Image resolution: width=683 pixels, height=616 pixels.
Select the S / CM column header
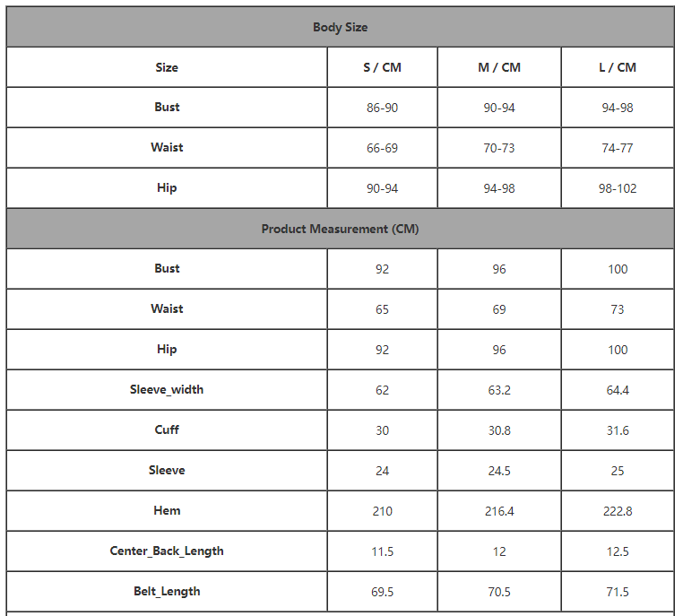click(x=382, y=67)
